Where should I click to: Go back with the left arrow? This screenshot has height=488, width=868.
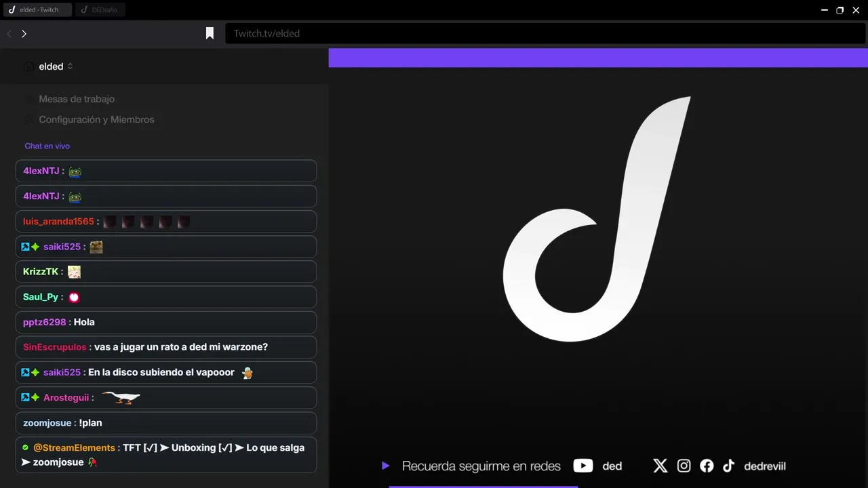9,34
